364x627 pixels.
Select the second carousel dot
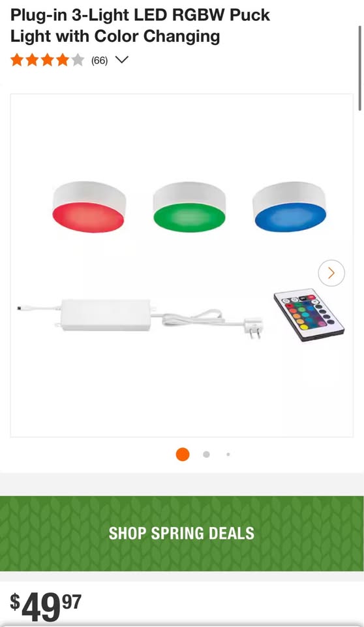pyautogui.click(x=206, y=455)
